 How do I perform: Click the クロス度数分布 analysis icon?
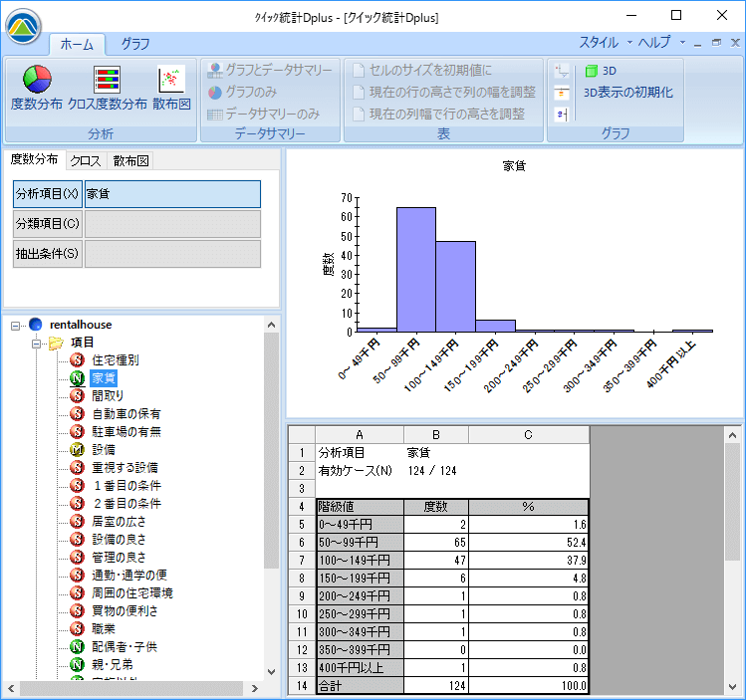(x=108, y=80)
